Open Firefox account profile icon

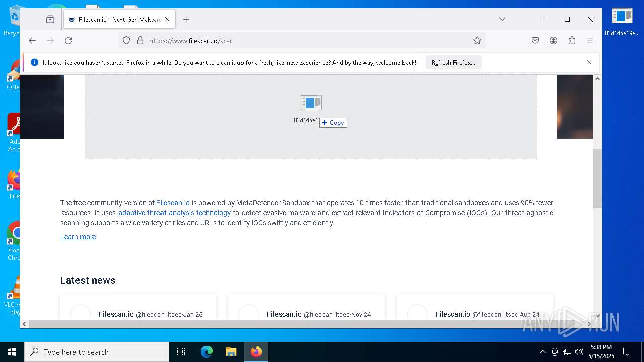pyautogui.click(x=553, y=41)
